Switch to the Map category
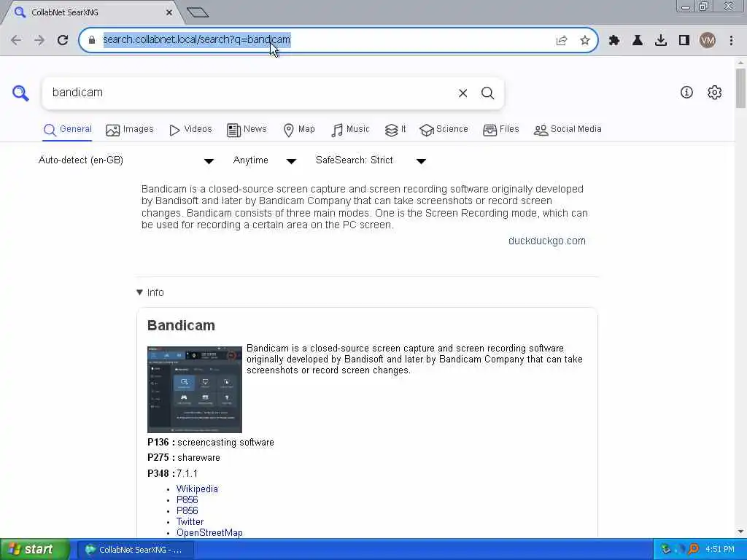The width and height of the screenshot is (747, 560). pyautogui.click(x=299, y=130)
